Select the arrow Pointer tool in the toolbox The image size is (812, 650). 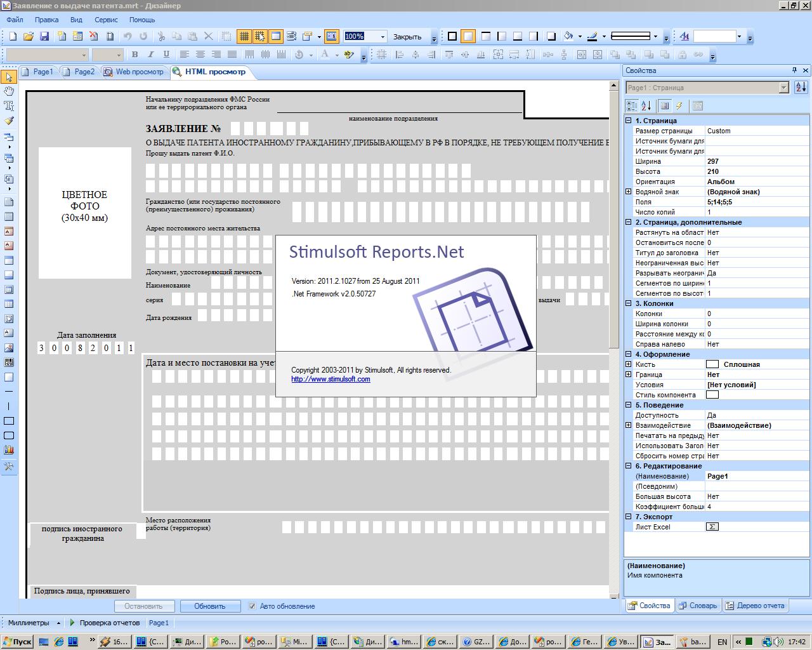coord(9,77)
